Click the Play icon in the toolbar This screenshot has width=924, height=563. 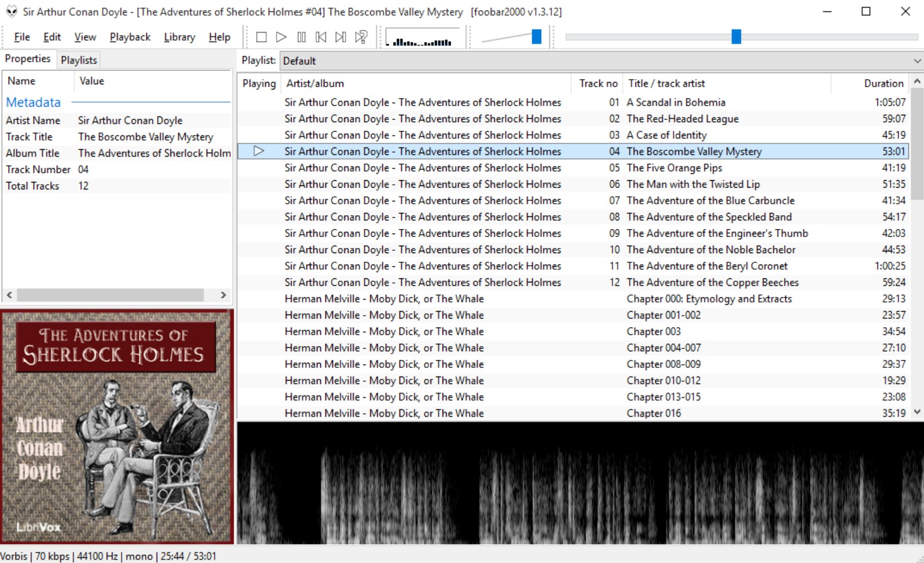[281, 36]
